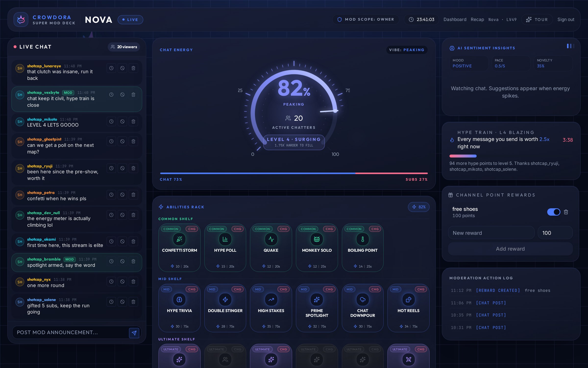588x368 pixels.
Task: Delete shotcap_ghostpint's poll message
Action: (x=133, y=141)
